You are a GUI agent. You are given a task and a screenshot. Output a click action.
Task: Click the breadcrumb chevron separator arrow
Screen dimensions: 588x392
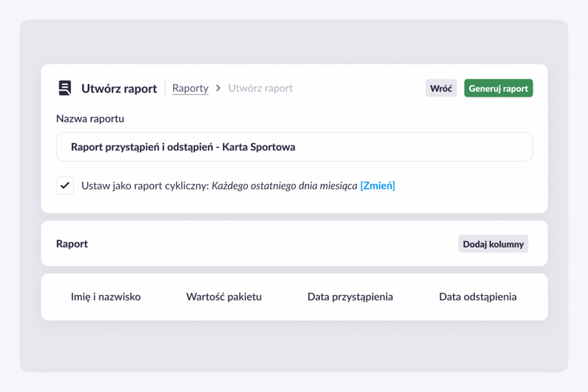pyautogui.click(x=218, y=88)
